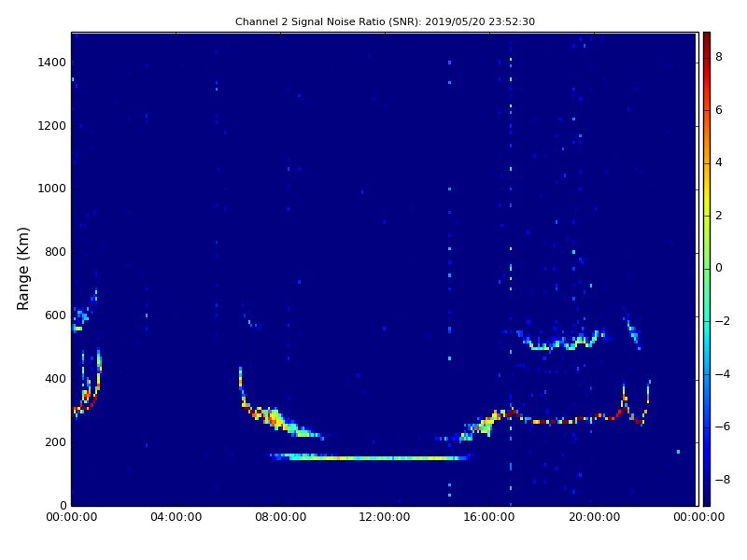Screen dimensions: 747x560
Task: Click the colorbar value 6 label
Action: 719,110
